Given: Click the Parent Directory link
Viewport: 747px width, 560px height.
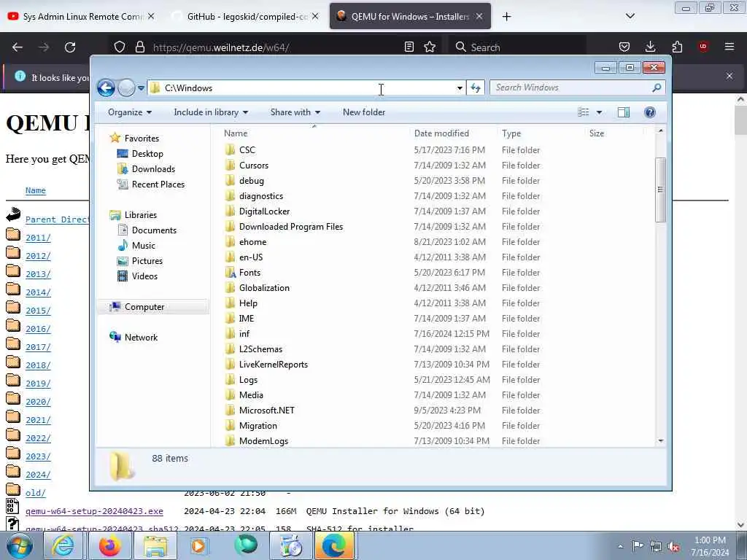Looking at the screenshot, I should 57,219.
